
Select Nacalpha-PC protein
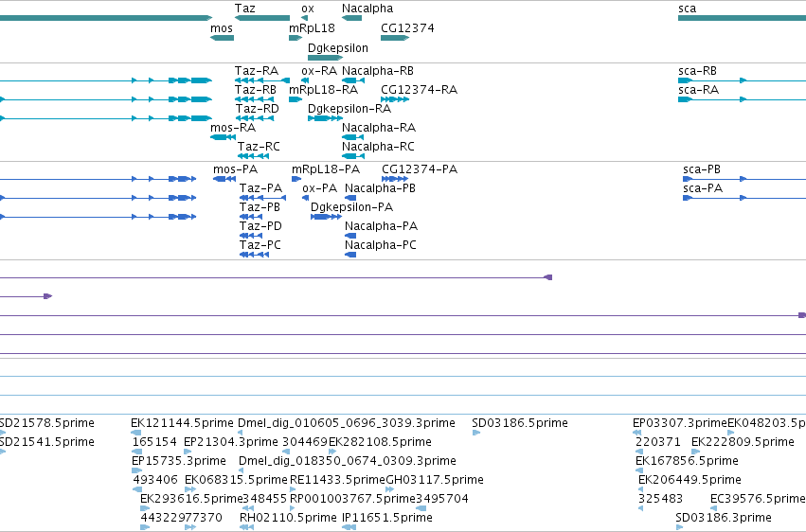350,255
